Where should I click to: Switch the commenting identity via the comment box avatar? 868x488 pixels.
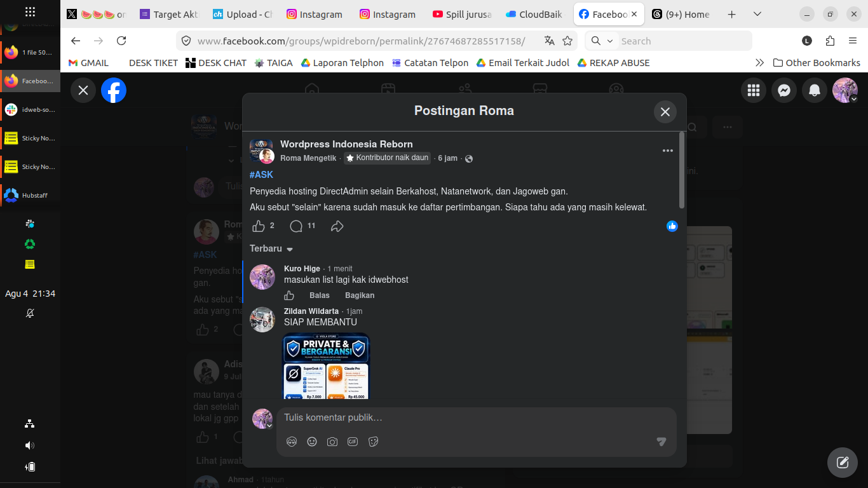pos(262,419)
